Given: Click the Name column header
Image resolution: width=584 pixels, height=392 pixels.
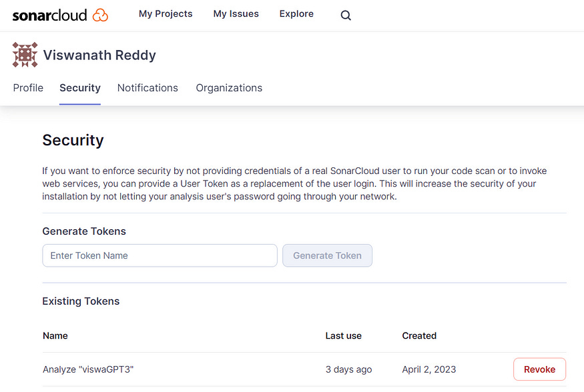Looking at the screenshot, I should pyautogui.click(x=55, y=336).
